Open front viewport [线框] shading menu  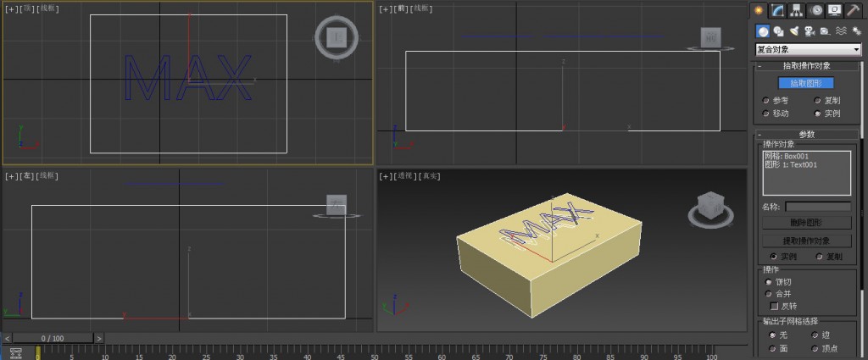[x=422, y=8]
